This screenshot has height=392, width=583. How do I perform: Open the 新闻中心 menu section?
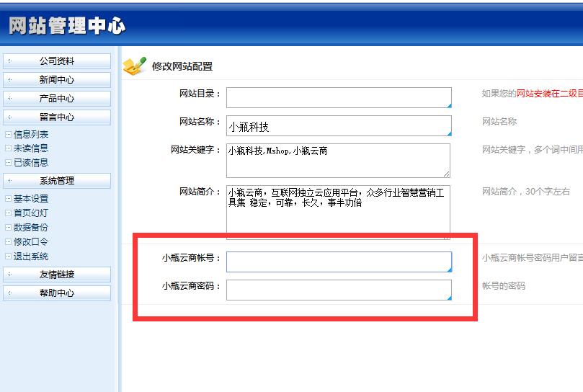pyautogui.click(x=57, y=79)
